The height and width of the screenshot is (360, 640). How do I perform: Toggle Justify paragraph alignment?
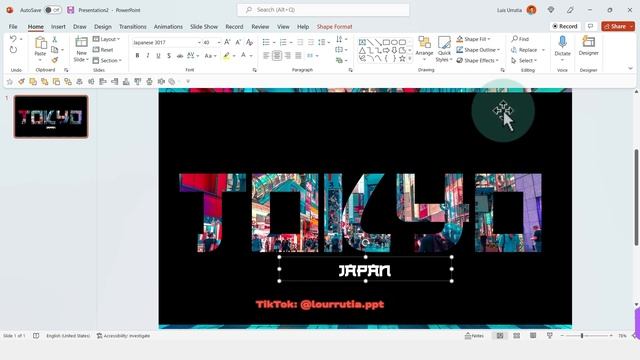[x=298, y=56]
